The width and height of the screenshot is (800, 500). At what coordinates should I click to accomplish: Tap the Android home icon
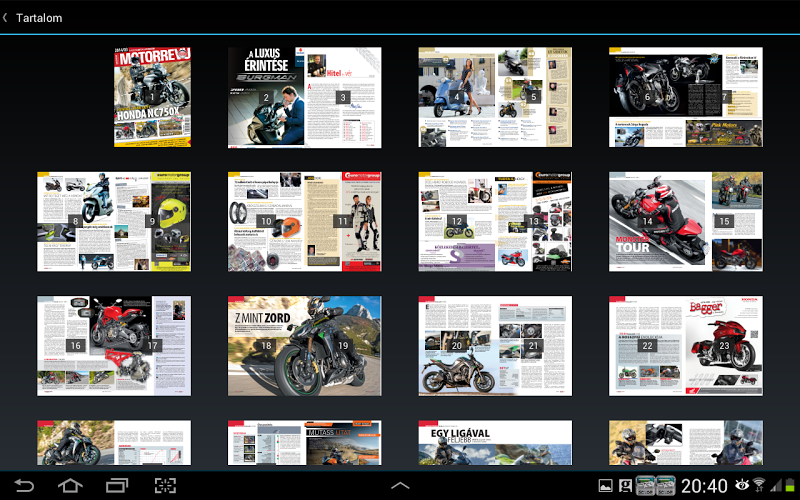70,485
